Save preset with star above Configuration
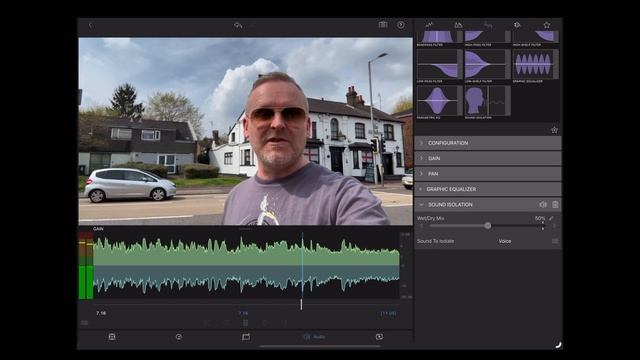The height and width of the screenshot is (360, 640). coord(554,130)
